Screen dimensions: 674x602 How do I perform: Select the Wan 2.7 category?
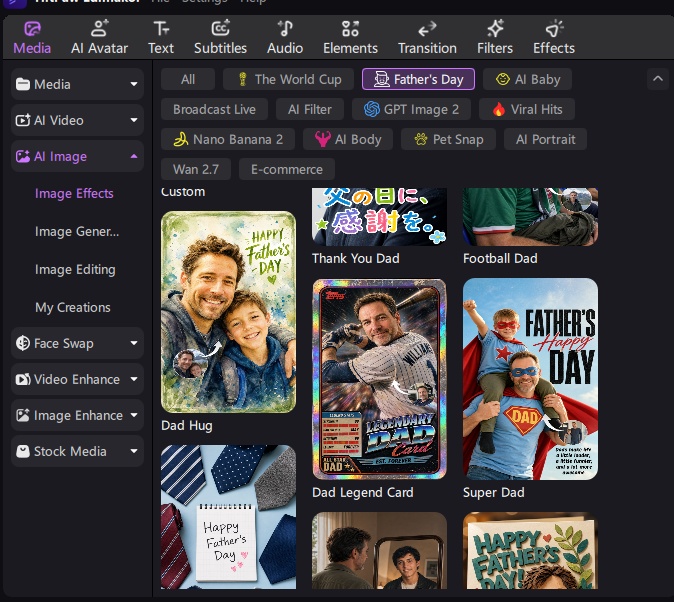(x=196, y=169)
